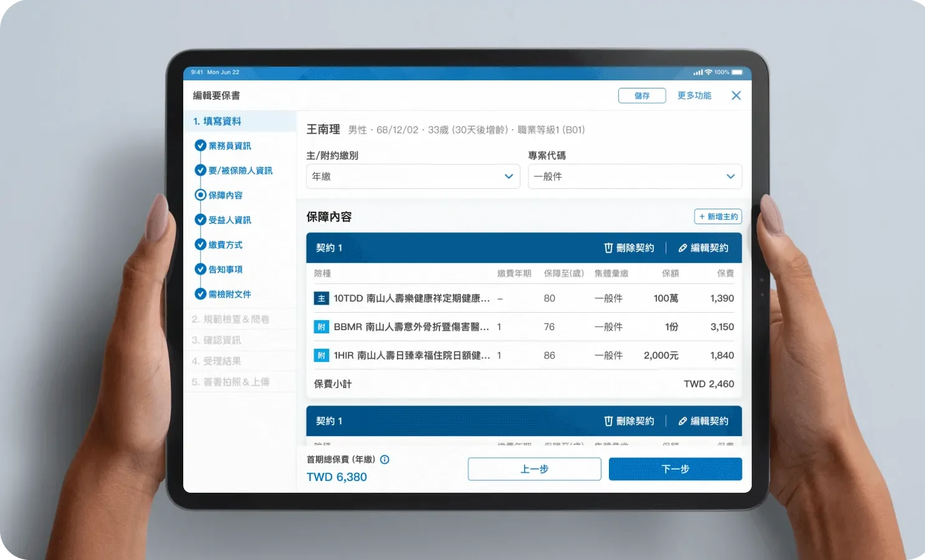This screenshot has width=925, height=560.
Task: Click the chevron arrow of 專案代碼 dropdown
Action: point(731,176)
